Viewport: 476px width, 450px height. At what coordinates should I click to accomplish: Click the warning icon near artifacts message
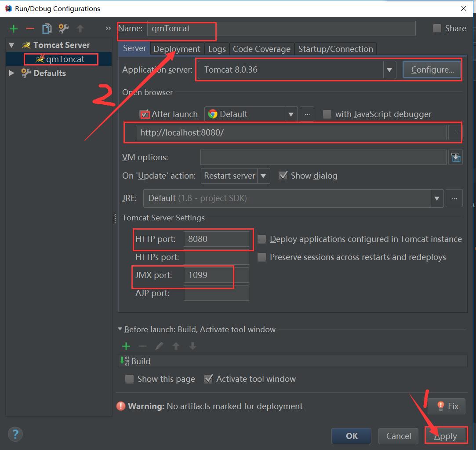tap(121, 406)
